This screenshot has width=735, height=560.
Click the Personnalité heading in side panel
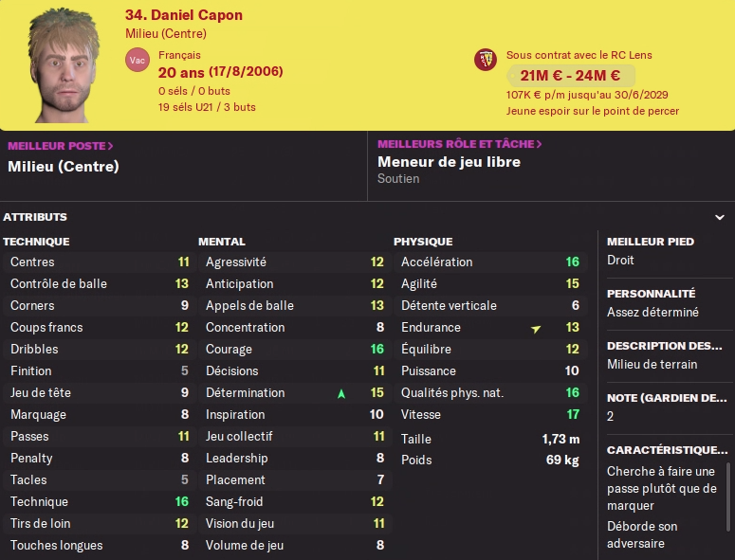tap(651, 294)
